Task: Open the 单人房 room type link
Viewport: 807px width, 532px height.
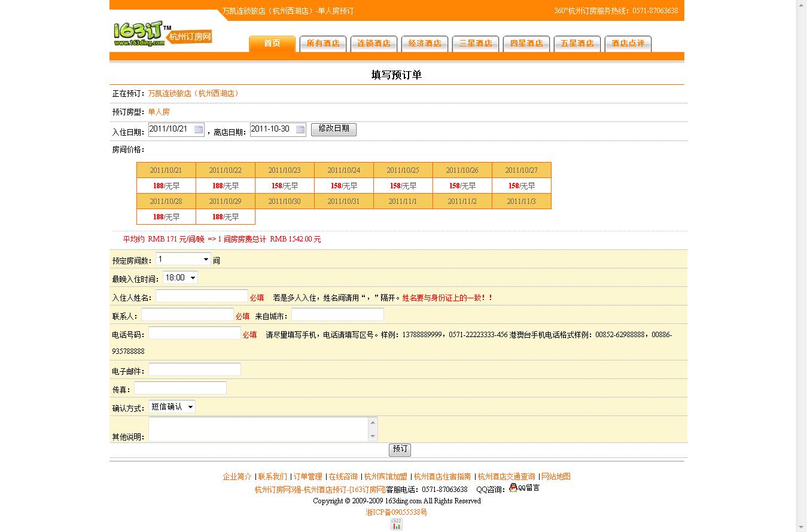Action: 159,112
